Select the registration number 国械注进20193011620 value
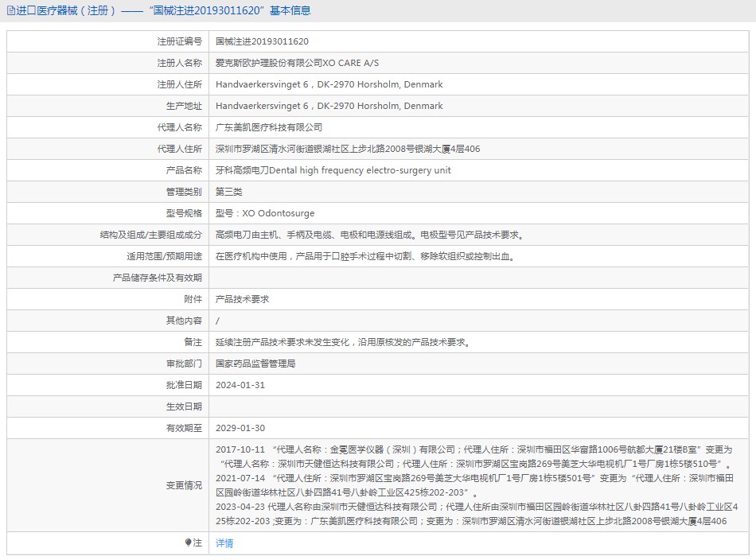The height and width of the screenshot is (560, 756). (x=262, y=41)
